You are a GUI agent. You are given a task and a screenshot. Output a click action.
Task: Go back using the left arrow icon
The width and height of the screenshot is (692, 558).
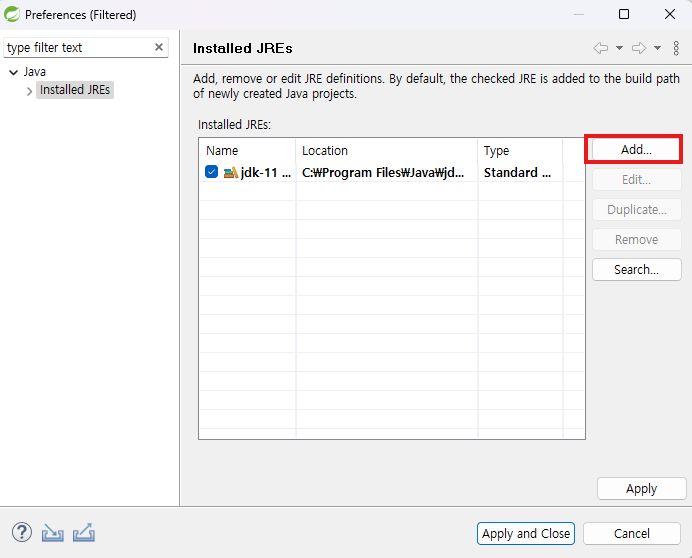click(x=601, y=48)
